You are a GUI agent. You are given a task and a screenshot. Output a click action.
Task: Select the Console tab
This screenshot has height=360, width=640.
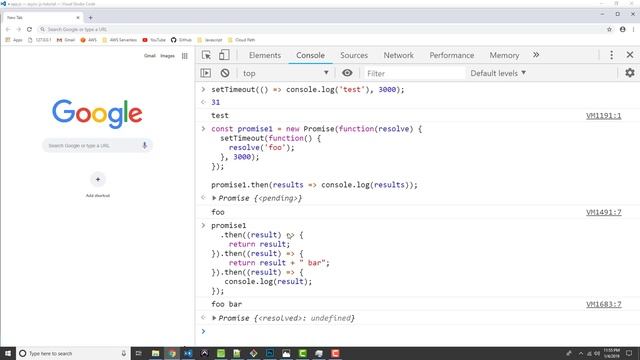[x=310, y=55]
